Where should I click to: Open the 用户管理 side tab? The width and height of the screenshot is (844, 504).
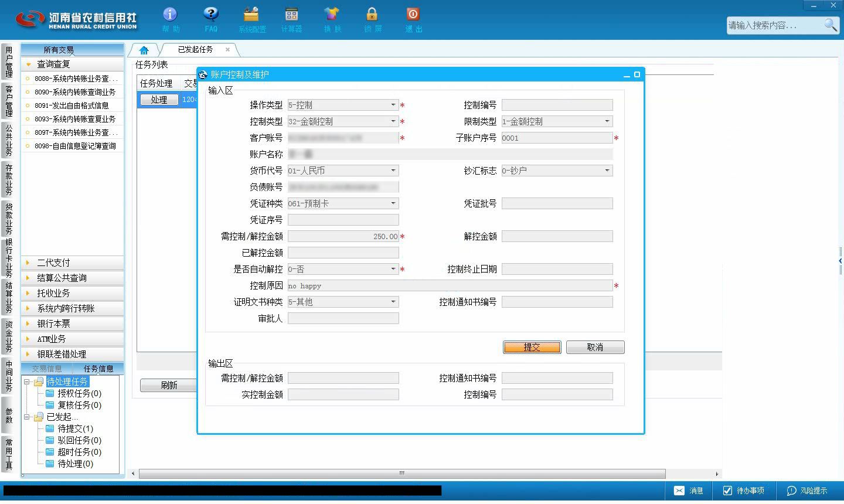pyautogui.click(x=9, y=62)
